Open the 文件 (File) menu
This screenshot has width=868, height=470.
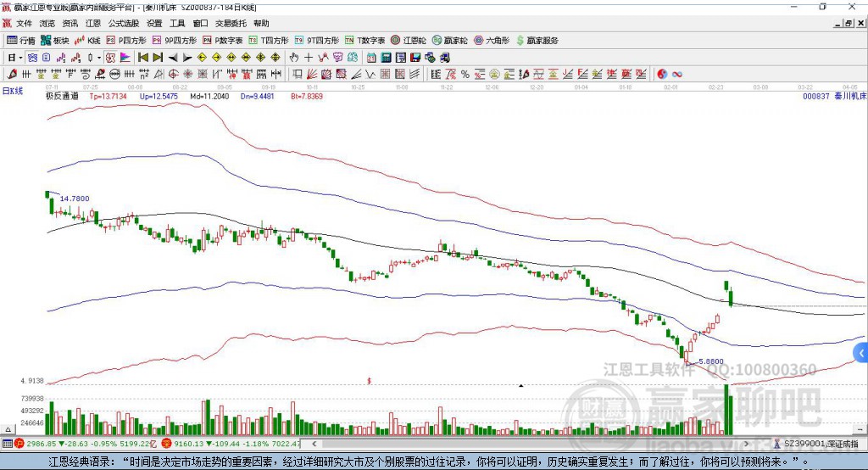(x=25, y=23)
